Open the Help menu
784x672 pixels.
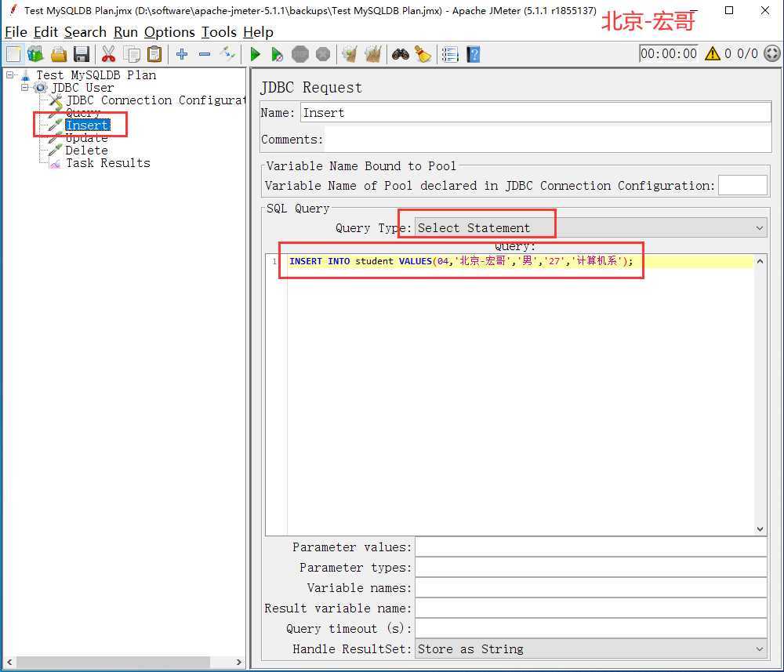point(258,32)
